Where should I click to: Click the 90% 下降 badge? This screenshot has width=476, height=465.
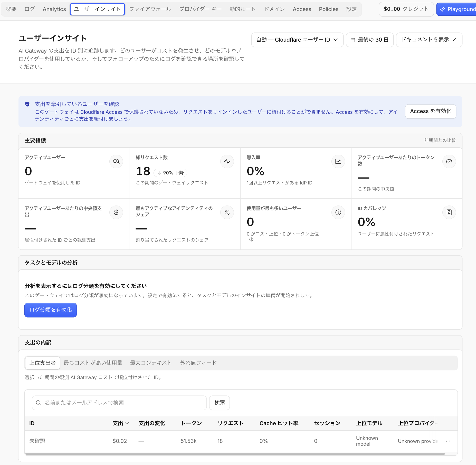170,173
